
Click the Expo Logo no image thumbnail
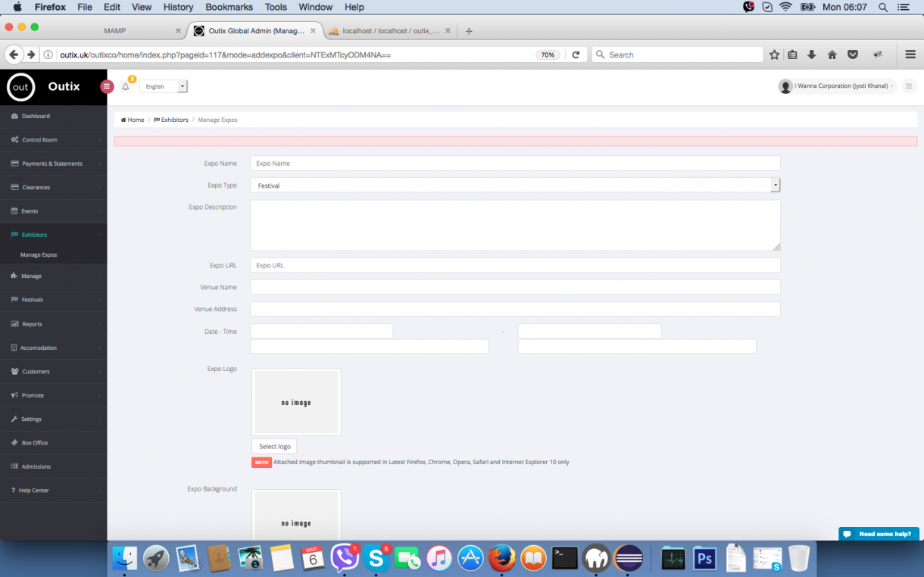coord(296,402)
